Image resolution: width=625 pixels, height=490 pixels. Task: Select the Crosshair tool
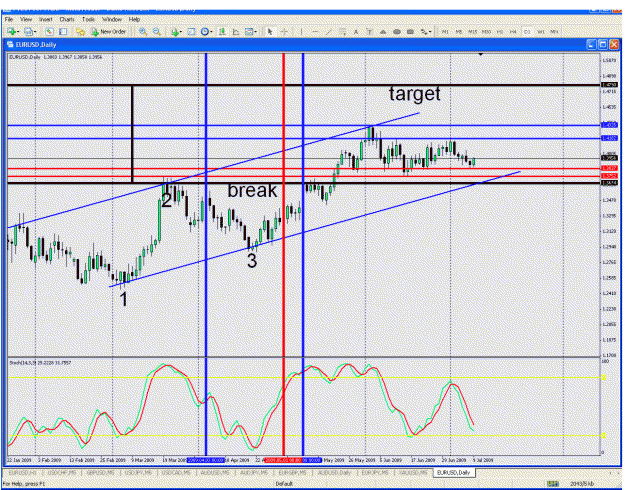click(284, 31)
